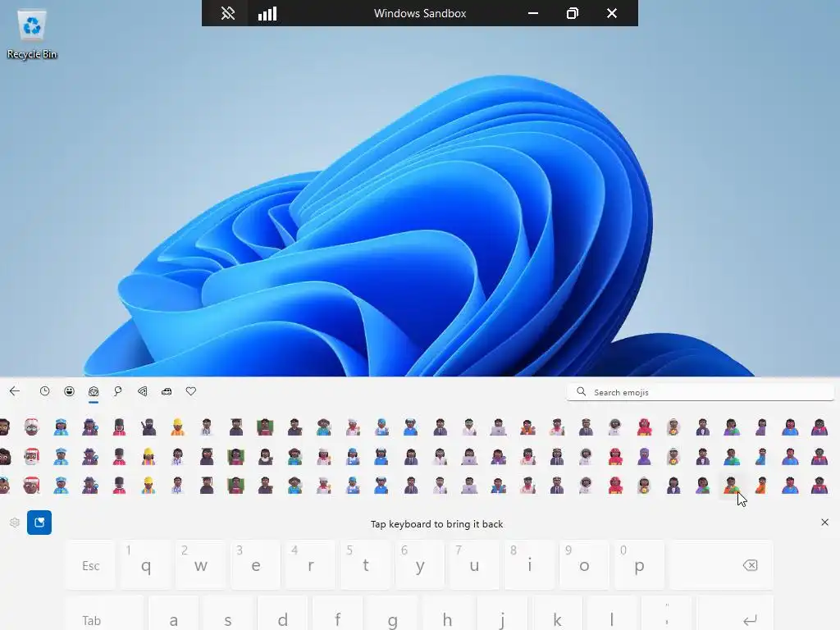The image size is (840, 630).
Task: Tap the Enter key arrow
Action: pos(736,614)
